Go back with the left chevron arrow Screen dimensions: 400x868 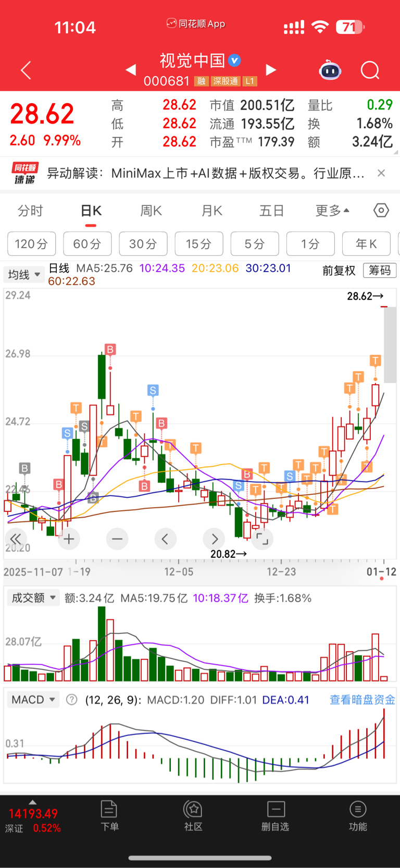click(x=26, y=70)
